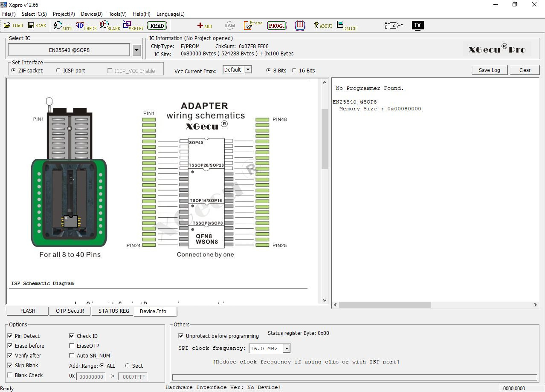Enable the Blank Check option
The image size is (545, 392).
(x=10, y=375)
